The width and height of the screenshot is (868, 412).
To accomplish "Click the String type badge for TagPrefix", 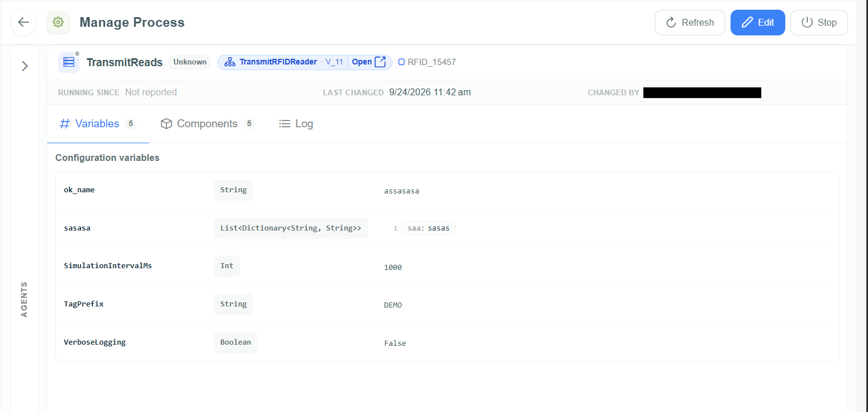I will (233, 304).
